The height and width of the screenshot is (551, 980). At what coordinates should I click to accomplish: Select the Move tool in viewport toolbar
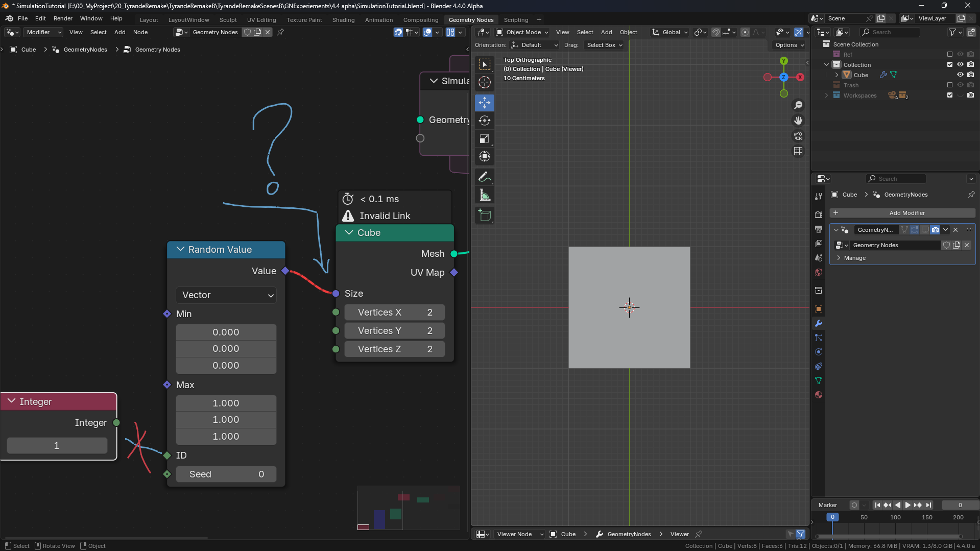point(484,103)
